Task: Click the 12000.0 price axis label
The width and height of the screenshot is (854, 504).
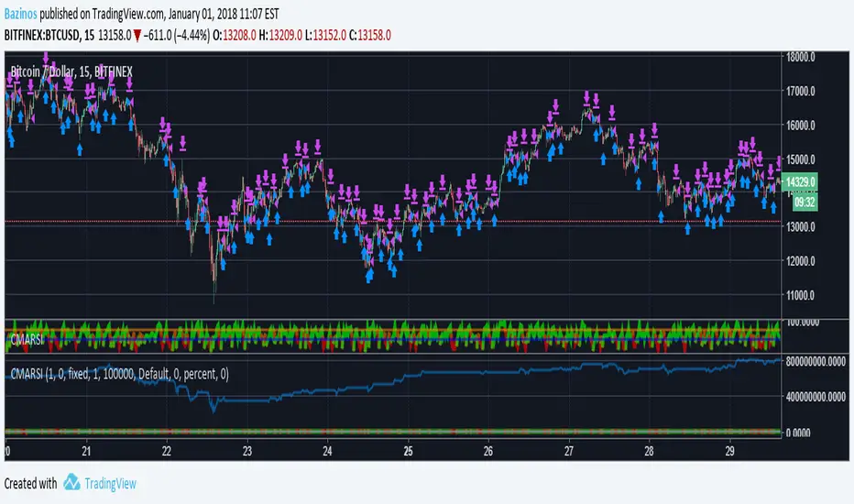Action: coord(800,261)
